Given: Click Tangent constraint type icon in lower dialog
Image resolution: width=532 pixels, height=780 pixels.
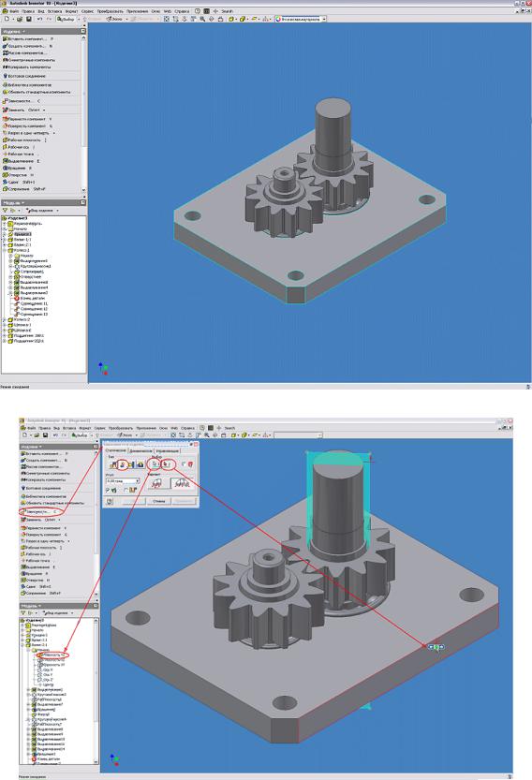Looking at the screenshot, I should 132,464.
